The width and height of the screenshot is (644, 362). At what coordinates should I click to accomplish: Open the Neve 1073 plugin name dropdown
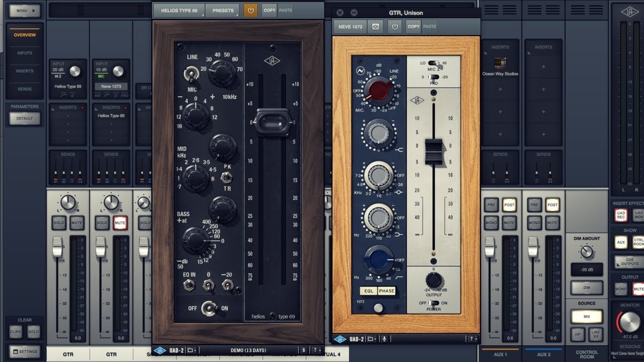point(350,26)
